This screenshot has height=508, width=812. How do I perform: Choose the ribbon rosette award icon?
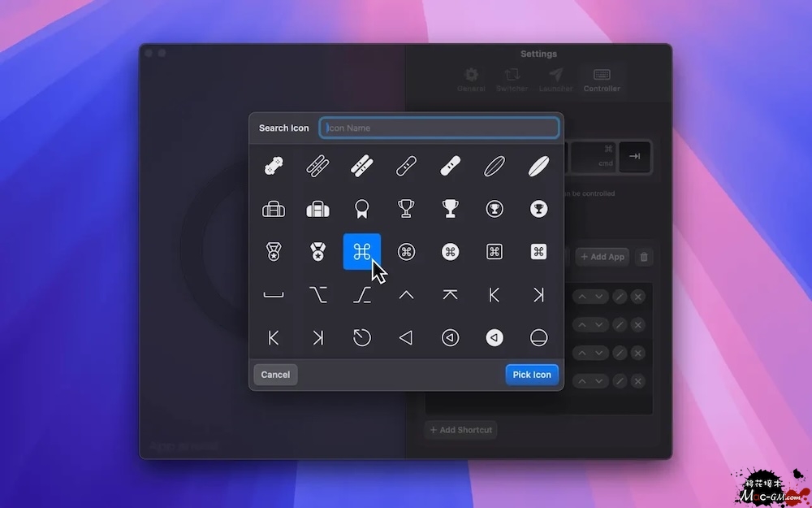click(362, 209)
